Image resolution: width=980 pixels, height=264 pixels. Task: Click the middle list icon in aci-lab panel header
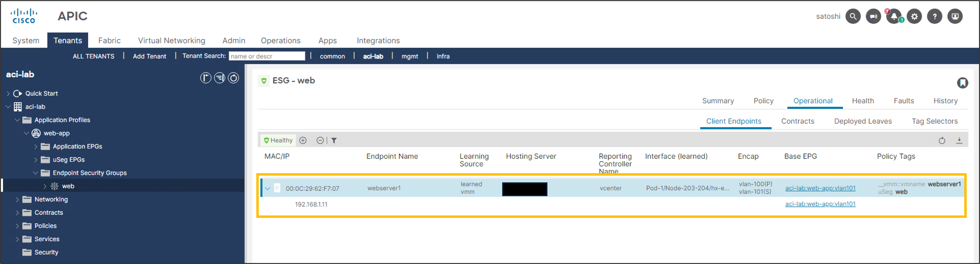click(220, 78)
